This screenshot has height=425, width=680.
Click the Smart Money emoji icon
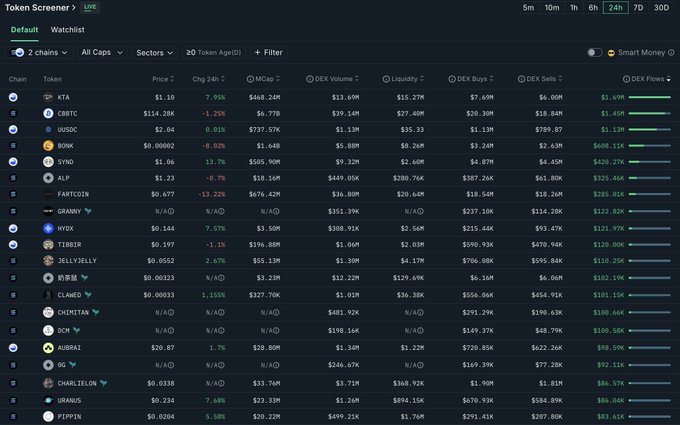point(611,53)
